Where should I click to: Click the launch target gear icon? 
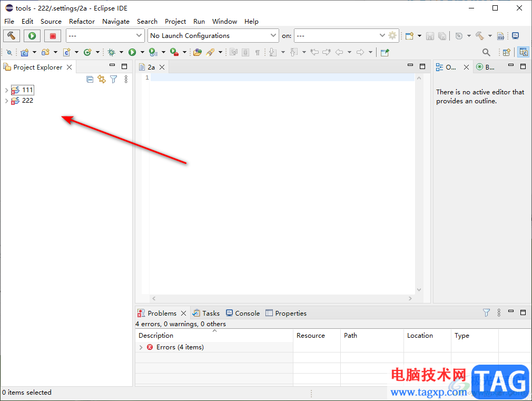pos(392,35)
